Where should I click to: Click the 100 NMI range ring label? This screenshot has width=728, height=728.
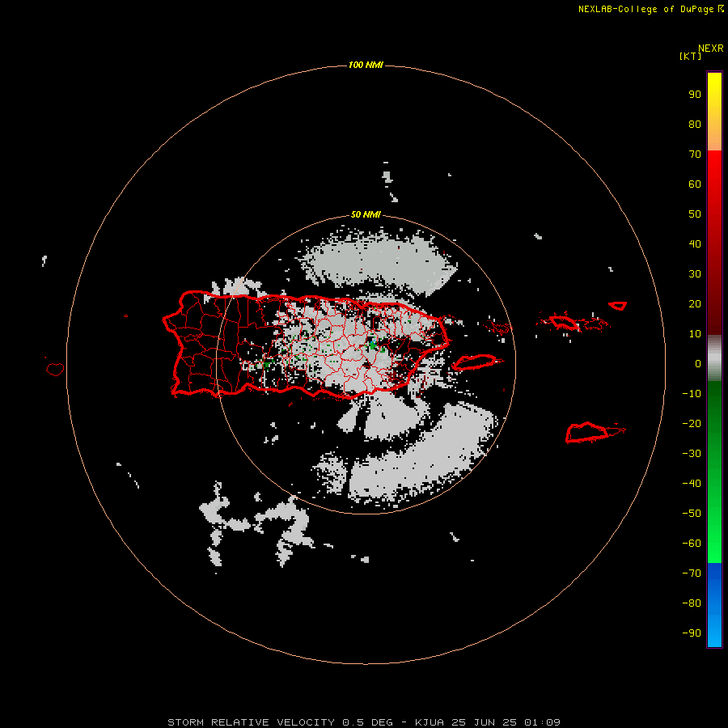tap(366, 65)
